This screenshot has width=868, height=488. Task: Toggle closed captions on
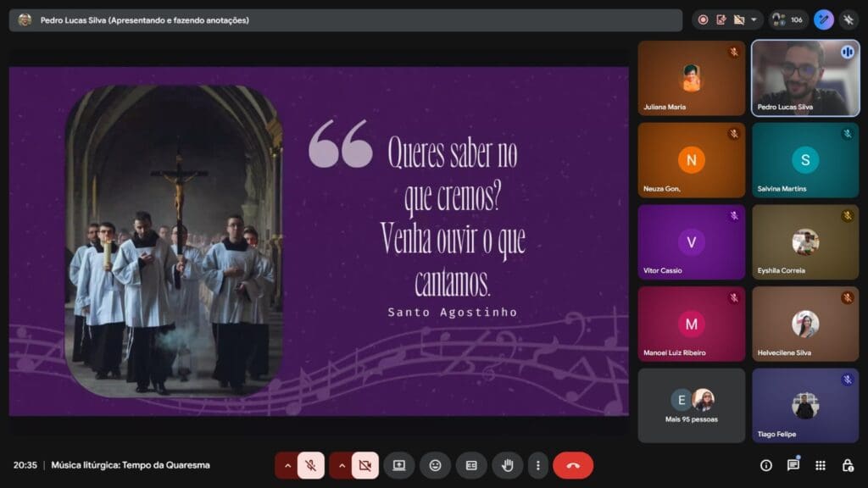pos(471,465)
